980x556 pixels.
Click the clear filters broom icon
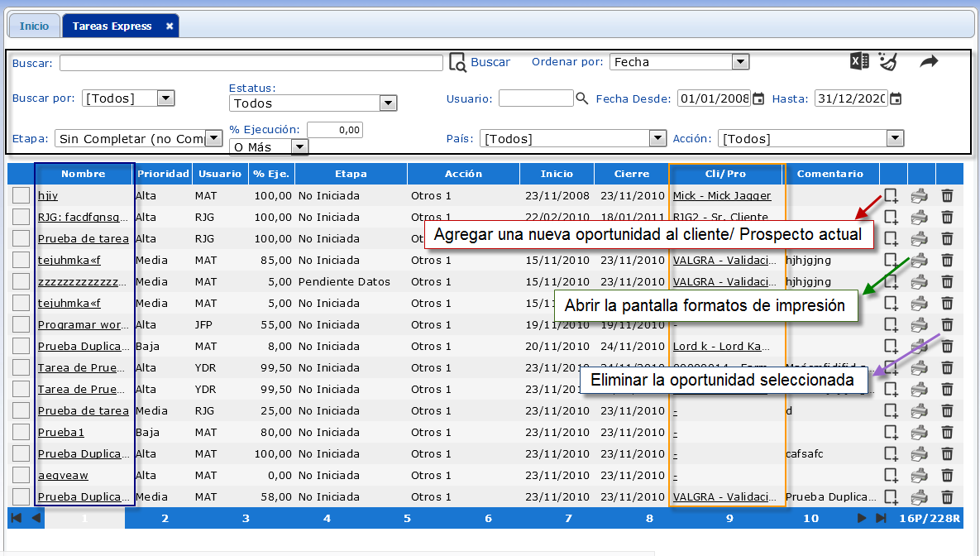(887, 61)
